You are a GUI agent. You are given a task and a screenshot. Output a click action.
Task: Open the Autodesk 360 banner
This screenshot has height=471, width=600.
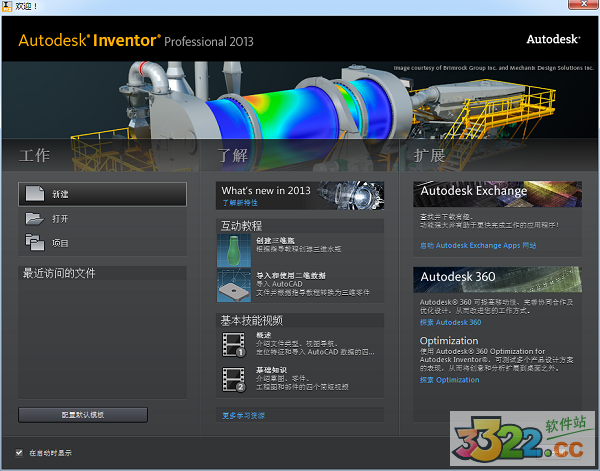pos(497,279)
